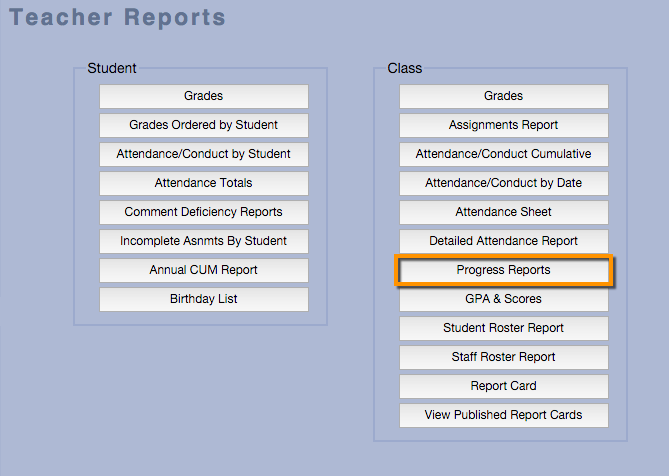
Task: Open the Annual CUM Report
Action: tap(203, 270)
